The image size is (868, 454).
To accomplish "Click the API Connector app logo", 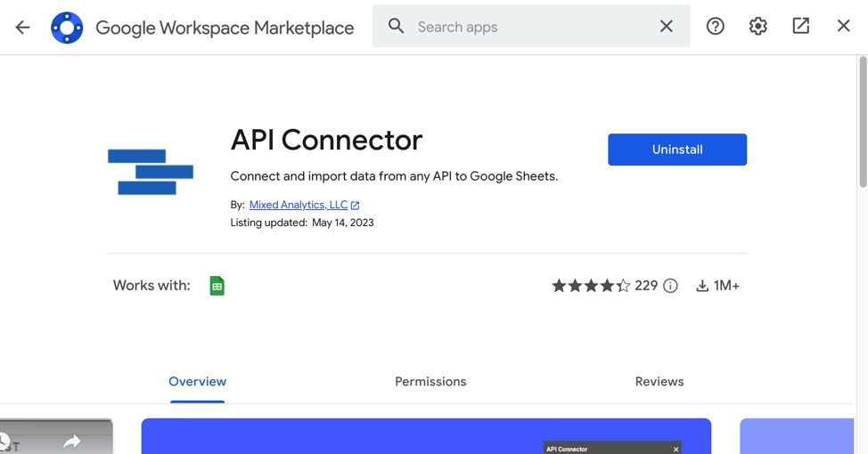I will [x=151, y=172].
